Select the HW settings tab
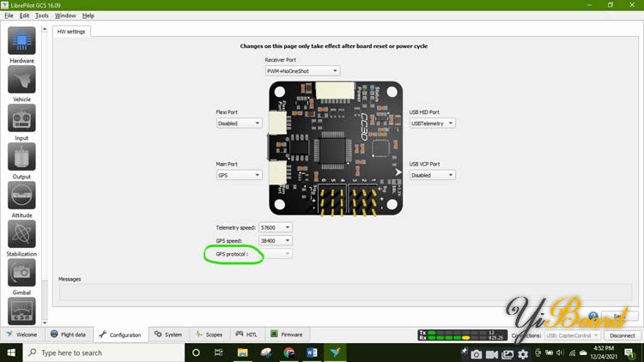The image size is (644, 362). pyautogui.click(x=72, y=32)
